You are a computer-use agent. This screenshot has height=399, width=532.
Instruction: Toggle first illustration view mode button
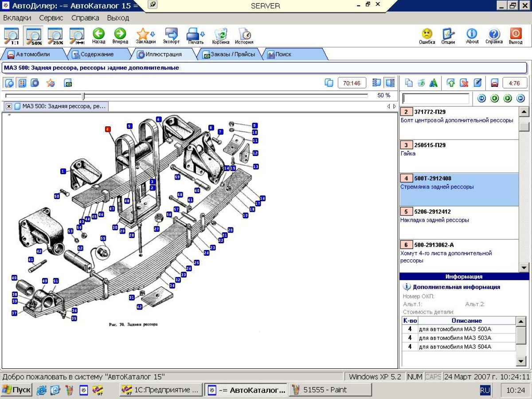[9, 83]
